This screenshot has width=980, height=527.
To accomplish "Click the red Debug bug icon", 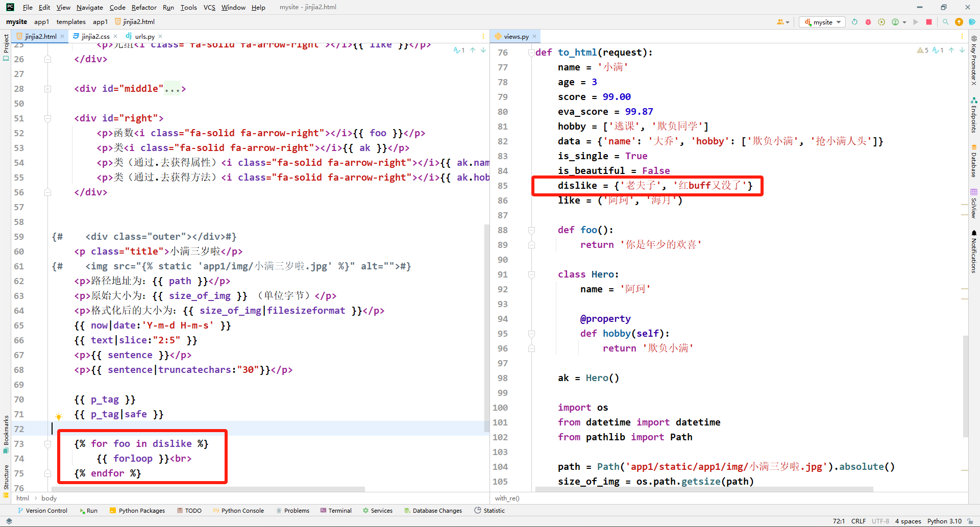I will click(x=868, y=22).
